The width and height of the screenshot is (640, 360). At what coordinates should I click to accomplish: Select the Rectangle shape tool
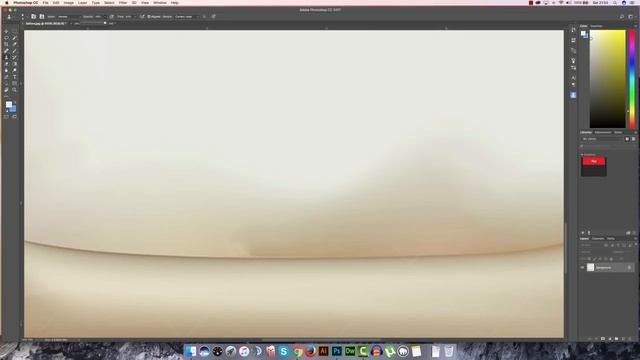coord(14,83)
